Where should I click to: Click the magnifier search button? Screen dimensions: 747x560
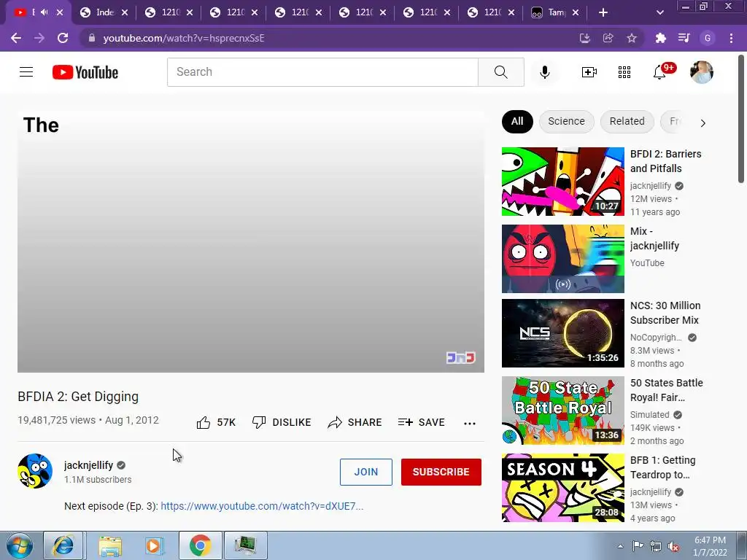(x=500, y=72)
